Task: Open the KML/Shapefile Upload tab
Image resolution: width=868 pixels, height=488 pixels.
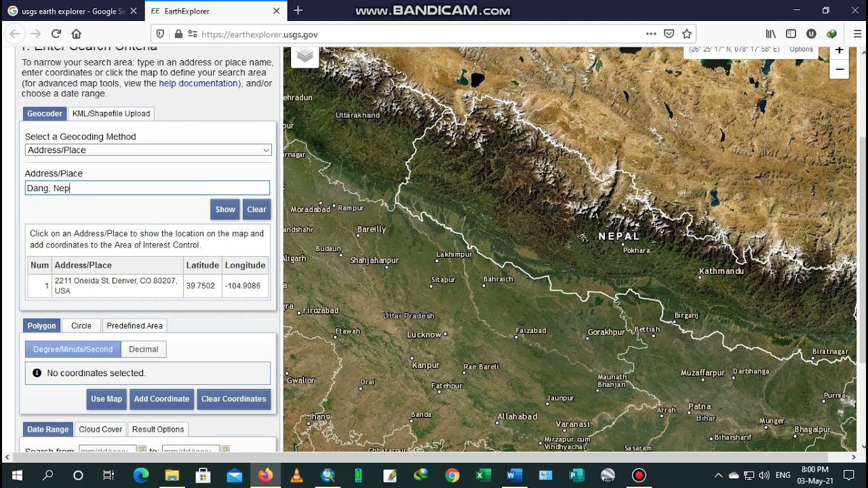Action: tap(111, 113)
